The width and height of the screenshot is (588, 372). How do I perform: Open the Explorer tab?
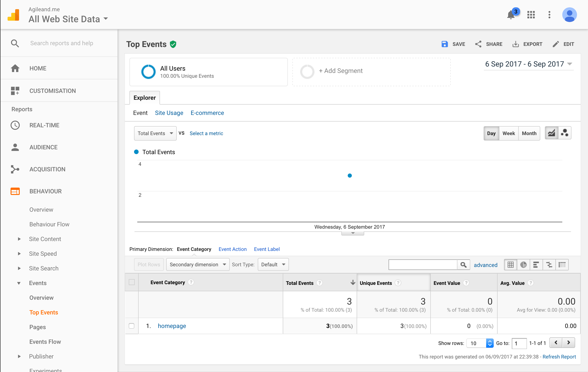point(145,97)
